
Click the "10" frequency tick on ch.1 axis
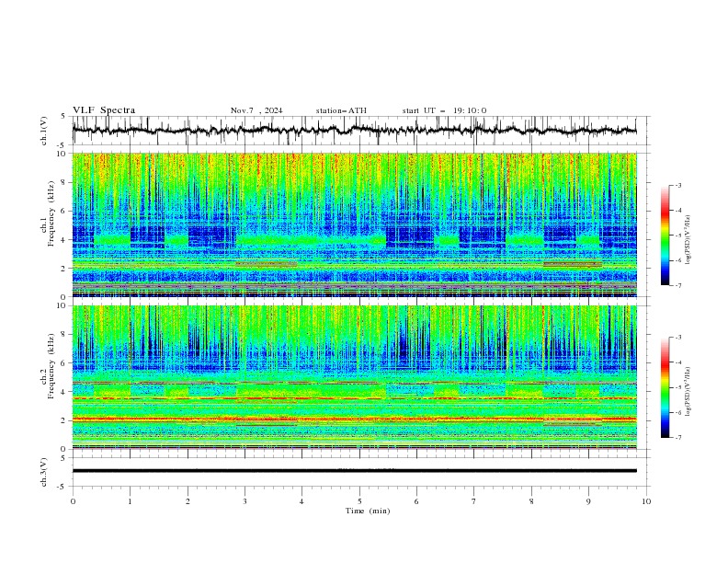pos(63,154)
